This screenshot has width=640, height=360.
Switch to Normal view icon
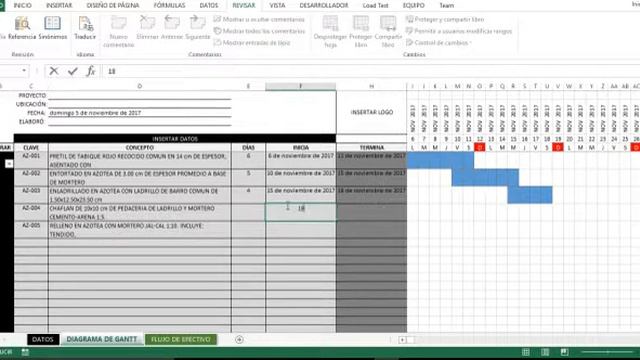pyautogui.click(x=526, y=352)
